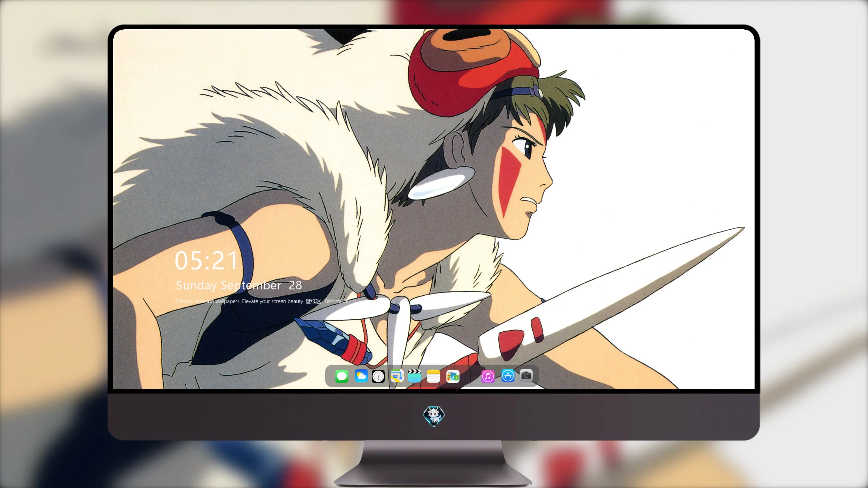The image size is (868, 488).
Task: Launch the Videos clapperboard app in the dock
Action: tap(415, 376)
